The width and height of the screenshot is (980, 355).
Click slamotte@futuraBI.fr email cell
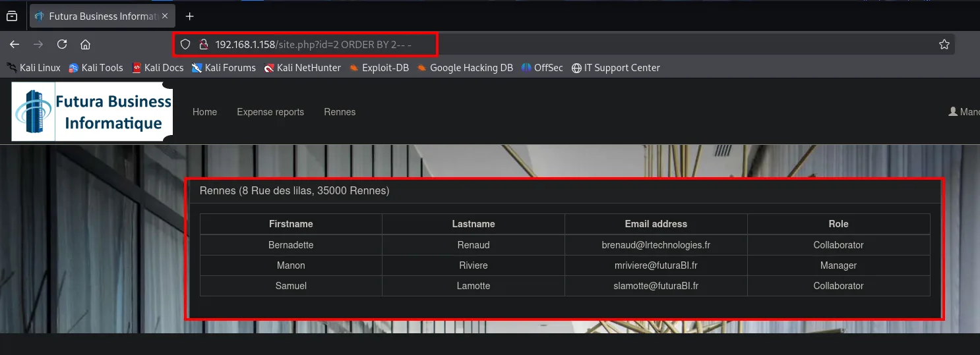click(656, 286)
